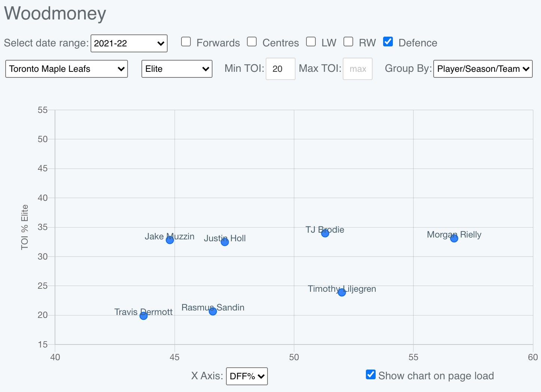Disable Show chart on page load

pyautogui.click(x=371, y=374)
